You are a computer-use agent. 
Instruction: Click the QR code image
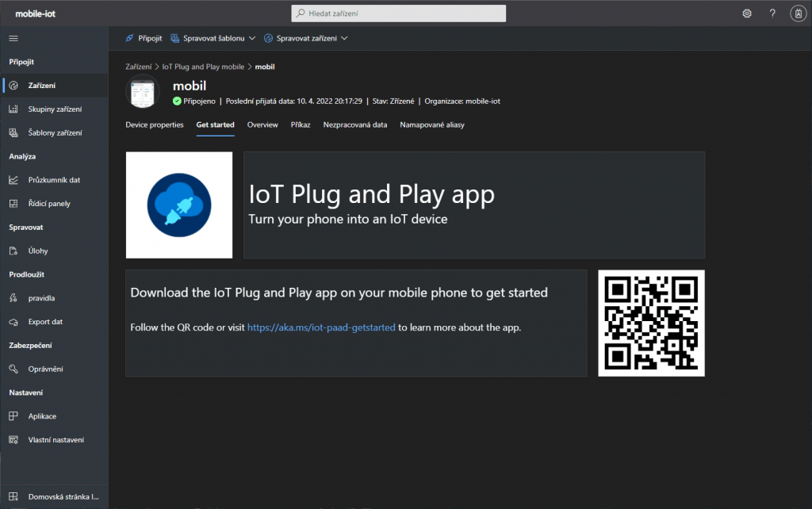point(651,323)
